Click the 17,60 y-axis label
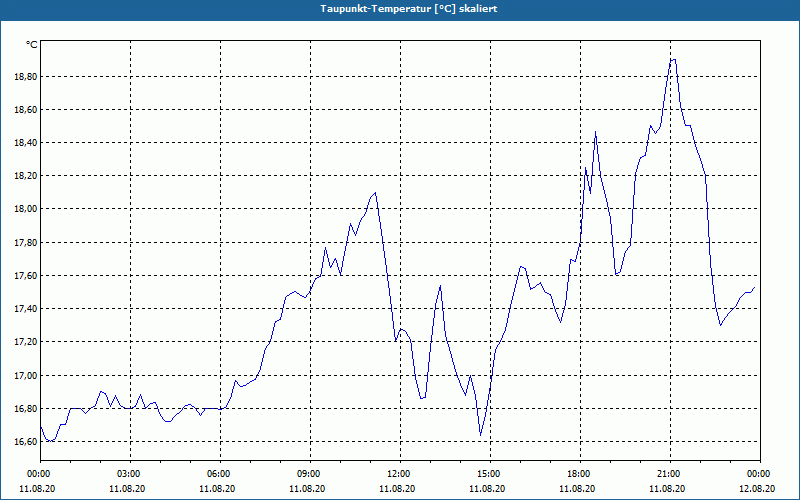Image resolution: width=800 pixels, height=500 pixels. click(x=24, y=276)
